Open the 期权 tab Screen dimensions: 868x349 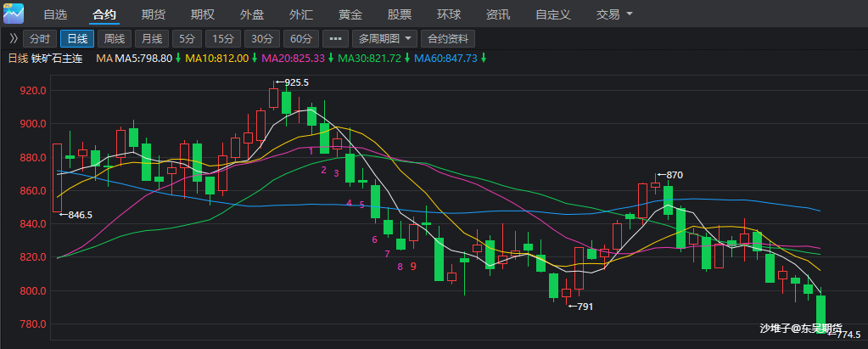point(202,14)
